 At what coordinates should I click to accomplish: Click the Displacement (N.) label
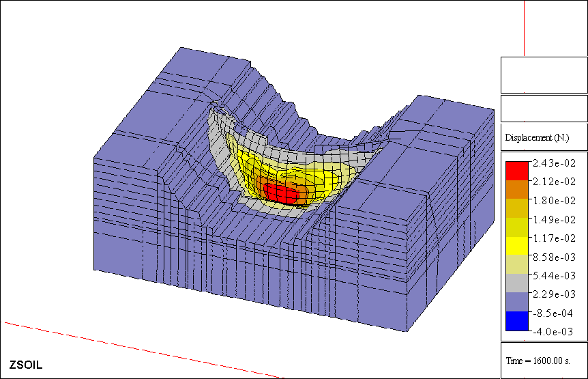point(537,138)
